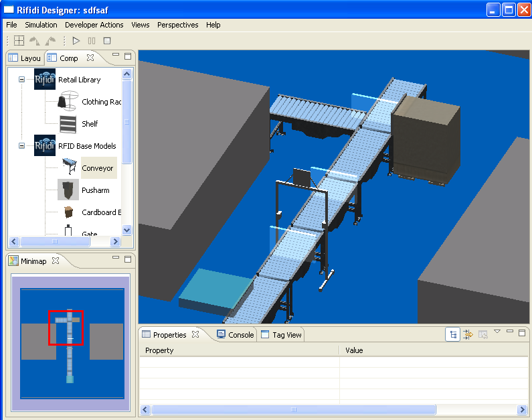The width and height of the screenshot is (532, 420).
Task: Click library horizontal scroll left arrow
Action: click(13, 241)
